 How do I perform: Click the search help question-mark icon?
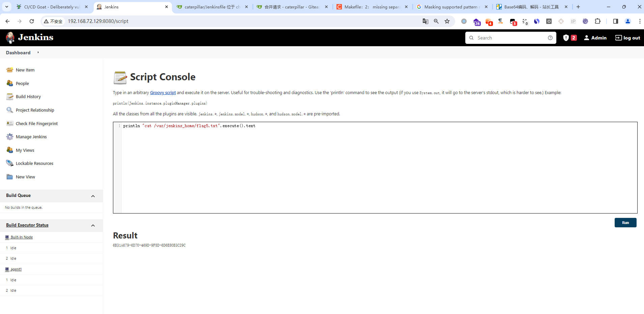(x=550, y=38)
